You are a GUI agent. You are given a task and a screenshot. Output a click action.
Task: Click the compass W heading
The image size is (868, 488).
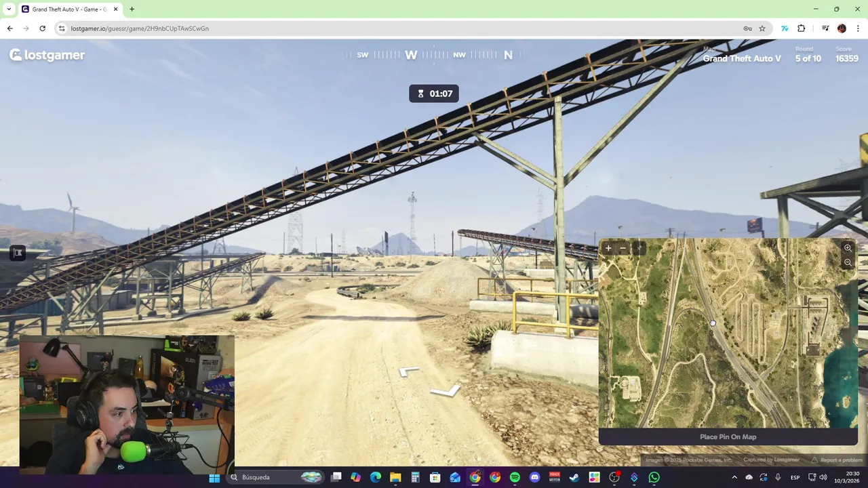pos(411,55)
